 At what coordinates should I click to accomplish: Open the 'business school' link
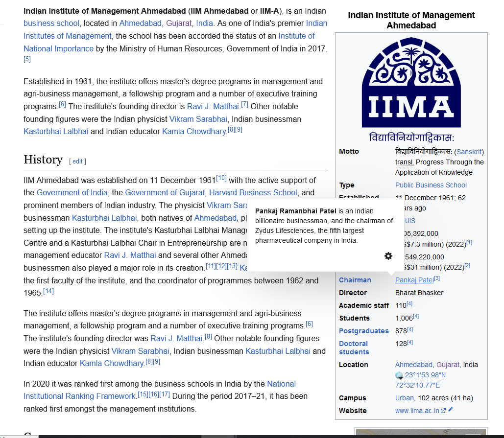point(51,23)
